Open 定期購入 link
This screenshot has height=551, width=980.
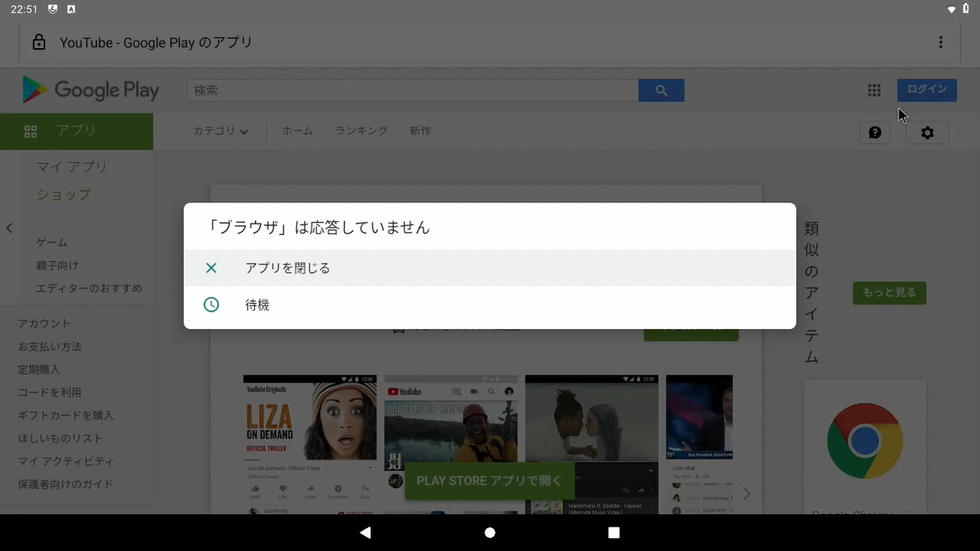[39, 369]
